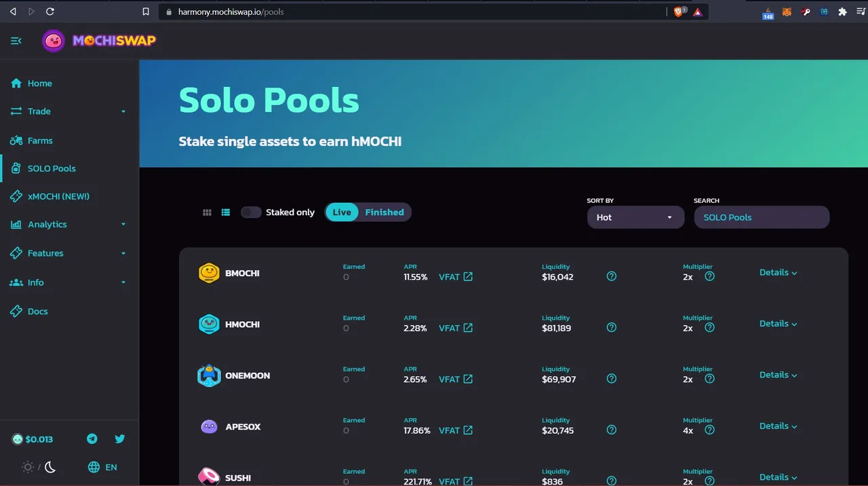Screen dimensions: 868x486
Task: Open the Telegram link icon
Action: [92, 438]
